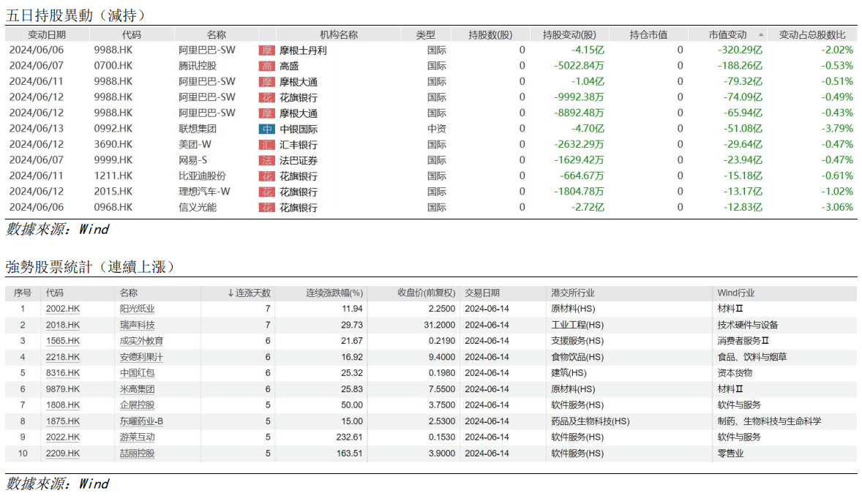Select the 联想集团 name cell
Viewport: 862px width, 504px height.
[198, 129]
